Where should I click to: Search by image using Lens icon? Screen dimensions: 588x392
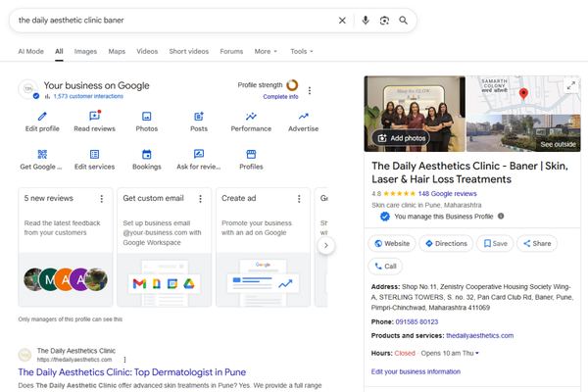(384, 20)
